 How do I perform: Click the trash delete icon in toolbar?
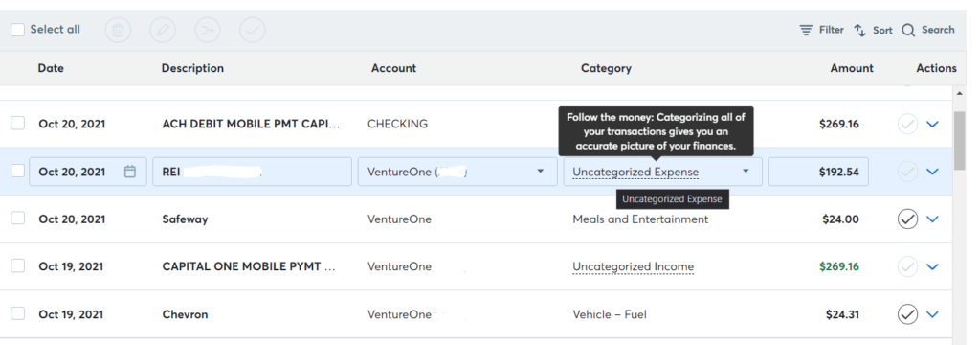point(118,30)
